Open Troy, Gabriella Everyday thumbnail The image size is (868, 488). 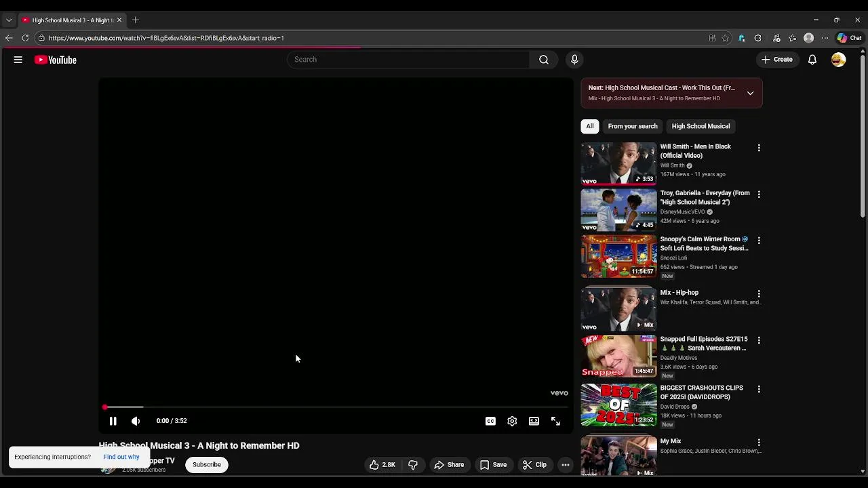[x=618, y=210]
